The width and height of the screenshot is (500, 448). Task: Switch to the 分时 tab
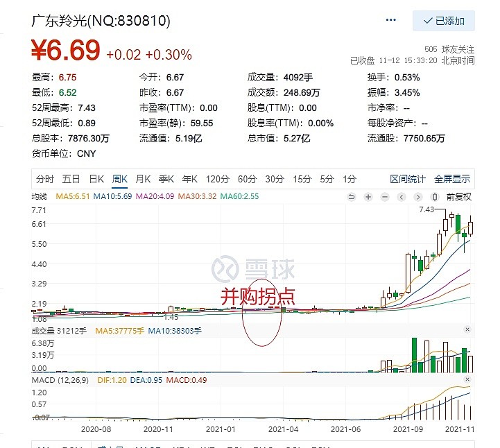(x=45, y=179)
